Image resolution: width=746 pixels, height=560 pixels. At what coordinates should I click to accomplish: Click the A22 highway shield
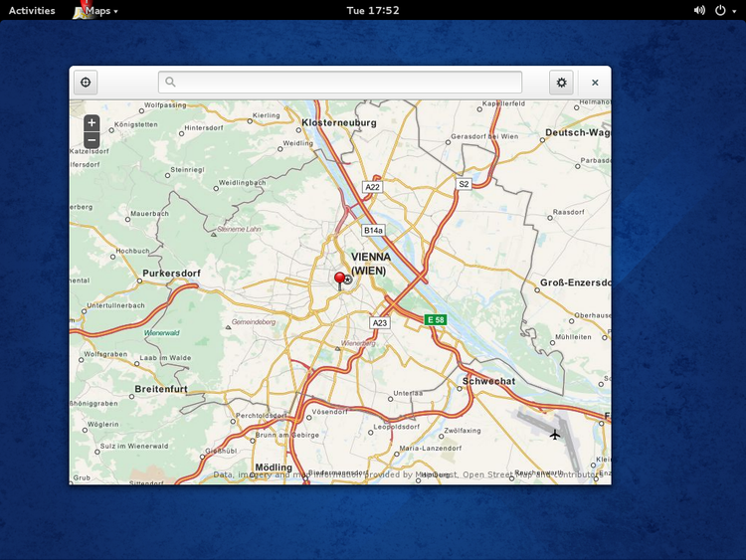pos(372,187)
